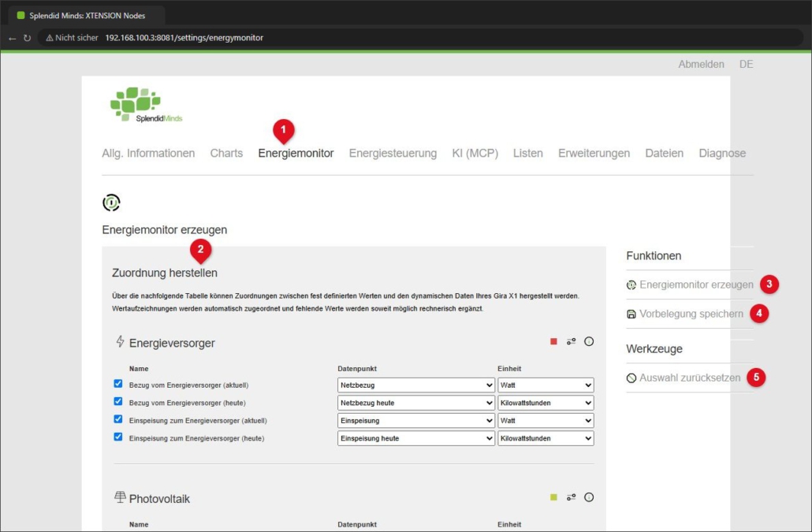Open settings sliders icon for Photovoltaik
Viewport: 812px width, 532px height.
tap(572, 497)
